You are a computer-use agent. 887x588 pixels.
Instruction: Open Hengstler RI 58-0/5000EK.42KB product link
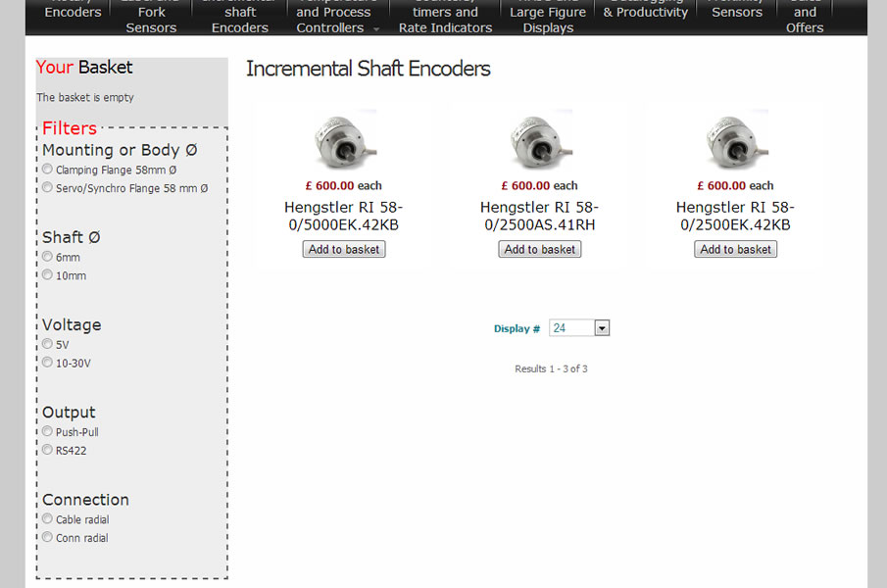click(x=343, y=216)
